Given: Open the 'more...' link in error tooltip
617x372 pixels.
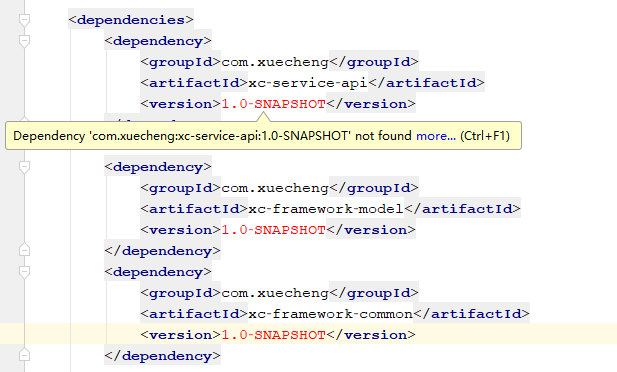Looking at the screenshot, I should tap(436, 136).
